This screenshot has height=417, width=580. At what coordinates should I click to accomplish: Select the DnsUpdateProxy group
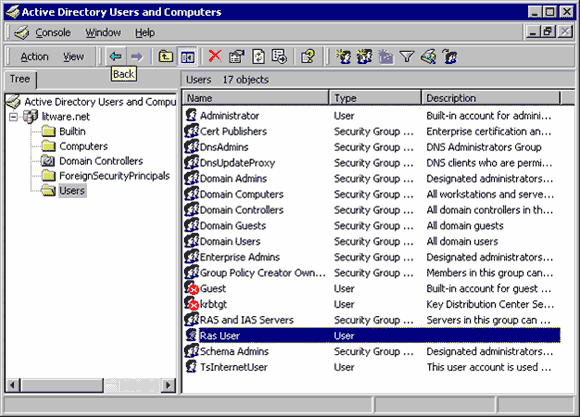237,163
